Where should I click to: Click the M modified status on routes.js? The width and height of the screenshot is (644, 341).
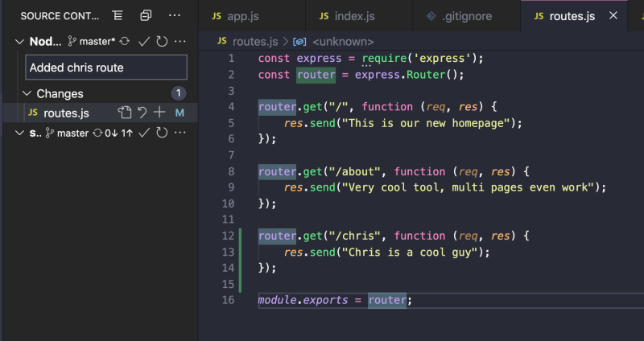click(180, 113)
